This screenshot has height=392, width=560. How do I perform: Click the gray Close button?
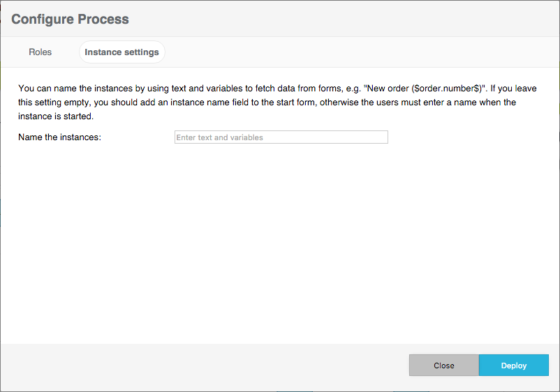443,365
